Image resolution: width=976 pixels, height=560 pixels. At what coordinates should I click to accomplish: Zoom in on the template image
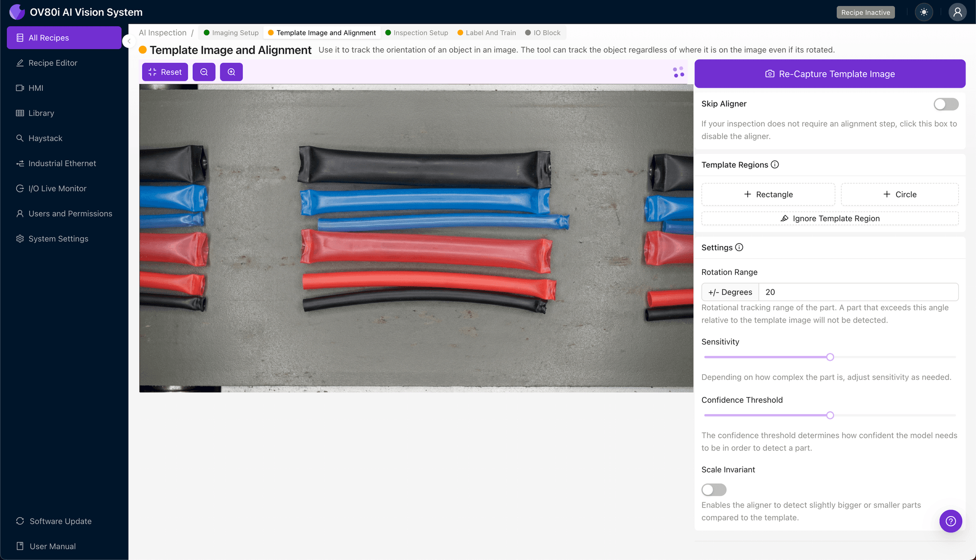(x=231, y=72)
